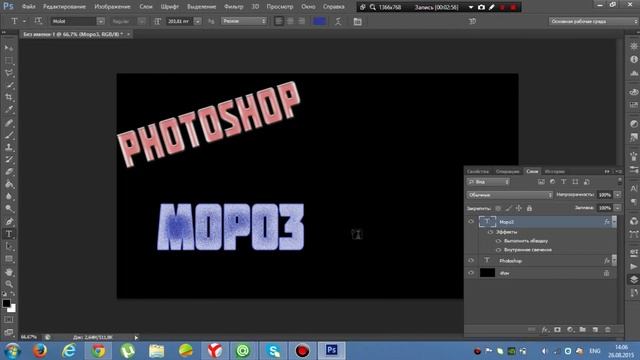Image resolution: width=640 pixels, height=360 pixels.
Task: Open Chrome from the taskbar
Action: [x=98, y=351]
